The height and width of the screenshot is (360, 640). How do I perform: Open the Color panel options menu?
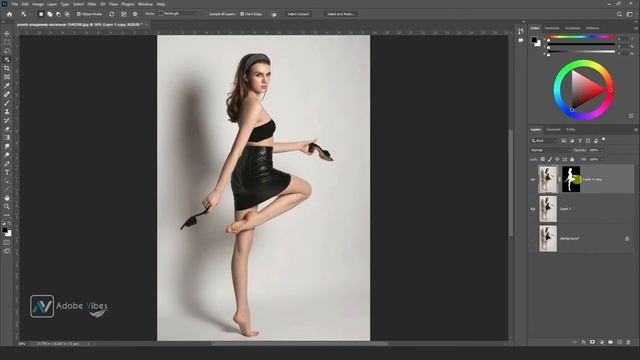[x=636, y=28]
